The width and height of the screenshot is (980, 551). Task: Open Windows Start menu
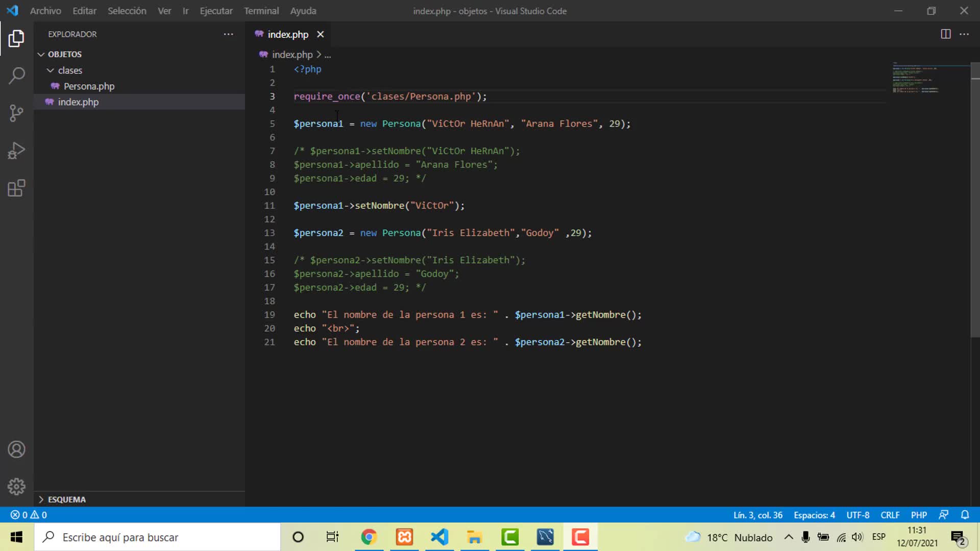[x=16, y=537]
